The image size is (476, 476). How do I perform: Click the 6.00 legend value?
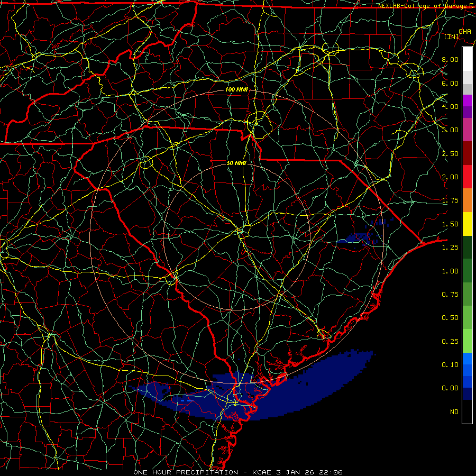(x=450, y=83)
